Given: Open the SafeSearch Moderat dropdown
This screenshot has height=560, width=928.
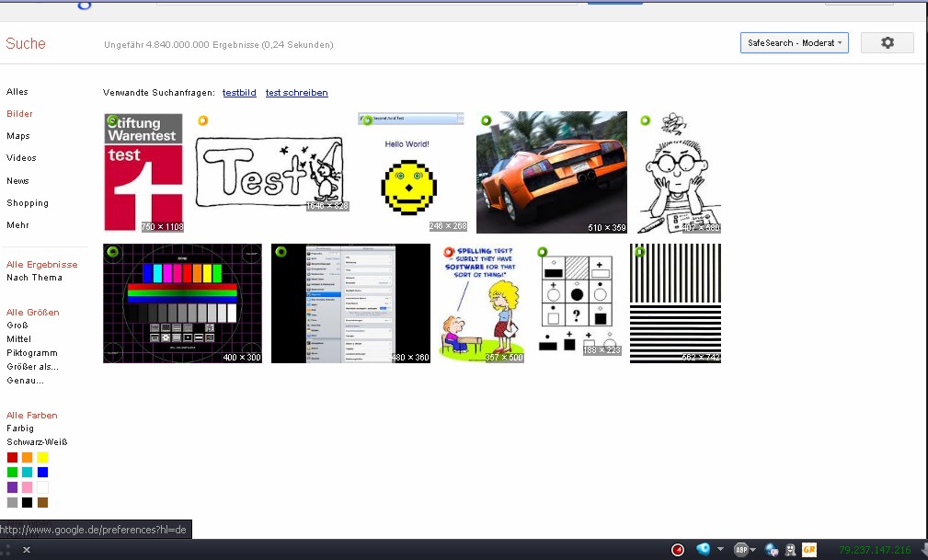Looking at the screenshot, I should coord(794,43).
